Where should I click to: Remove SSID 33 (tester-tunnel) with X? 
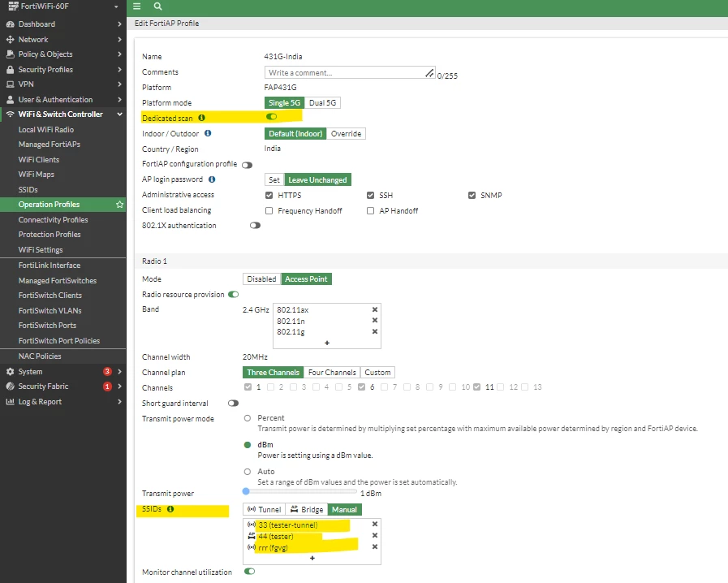(375, 524)
